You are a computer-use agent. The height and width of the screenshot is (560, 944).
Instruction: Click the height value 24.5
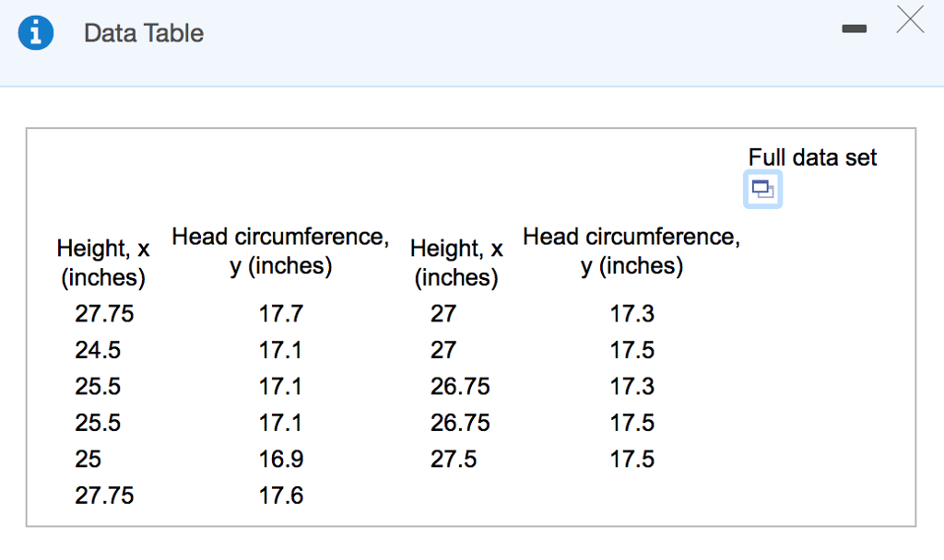point(98,350)
